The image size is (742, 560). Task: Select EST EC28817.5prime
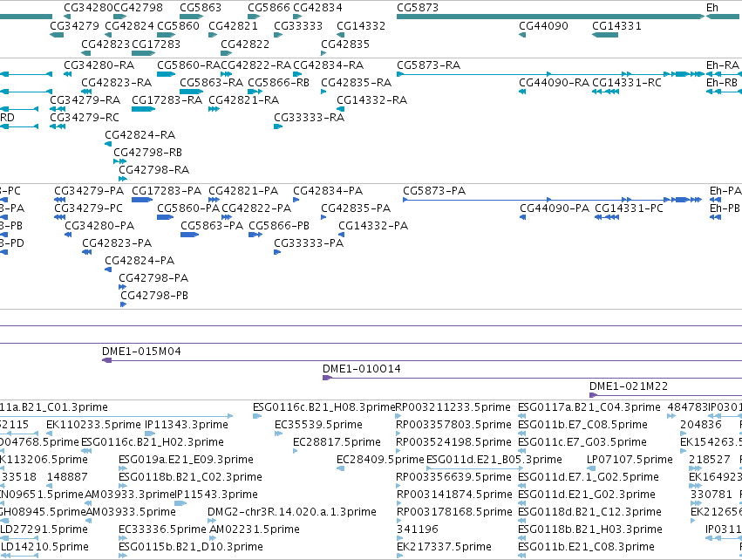[x=337, y=442]
